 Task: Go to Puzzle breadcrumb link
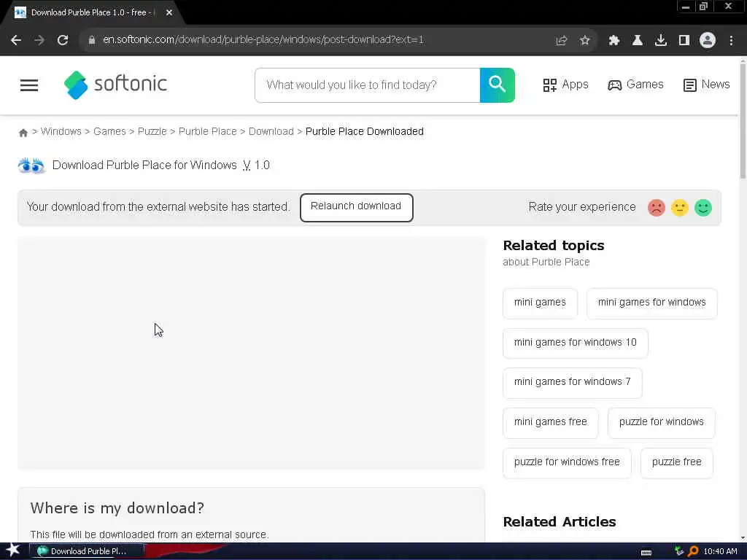[x=152, y=131]
